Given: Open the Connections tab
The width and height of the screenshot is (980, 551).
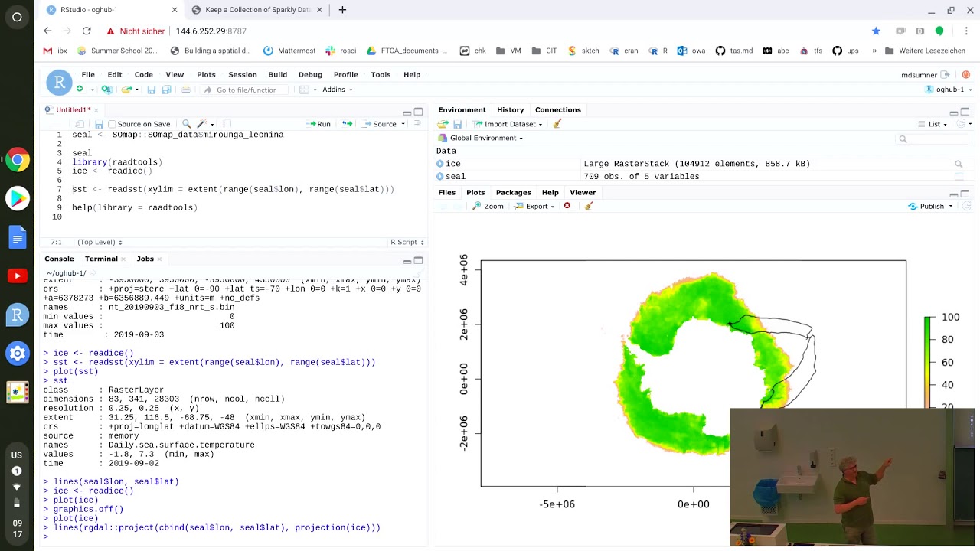Looking at the screenshot, I should tap(558, 110).
